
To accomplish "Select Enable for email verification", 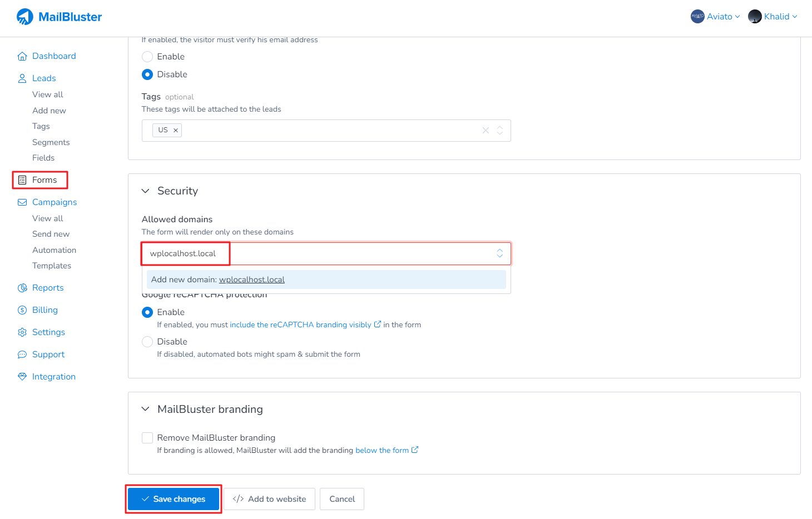I will click(147, 57).
